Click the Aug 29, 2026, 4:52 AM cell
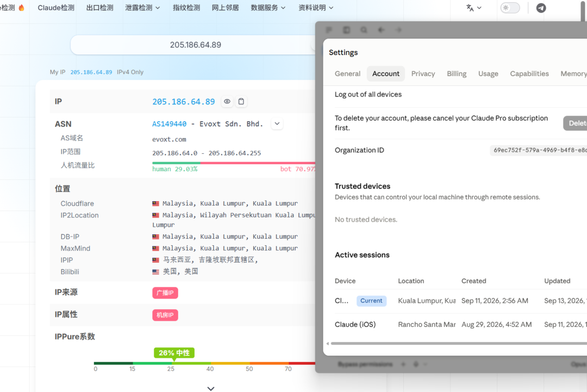Viewport: 587px width, 392px height. tap(496, 325)
